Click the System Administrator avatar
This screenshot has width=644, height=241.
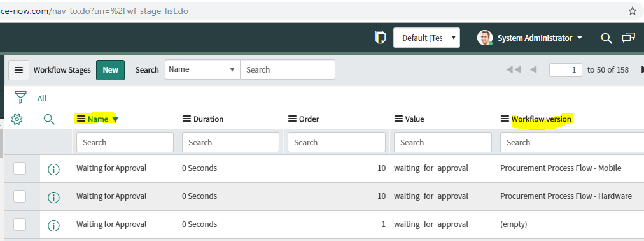[x=485, y=38]
